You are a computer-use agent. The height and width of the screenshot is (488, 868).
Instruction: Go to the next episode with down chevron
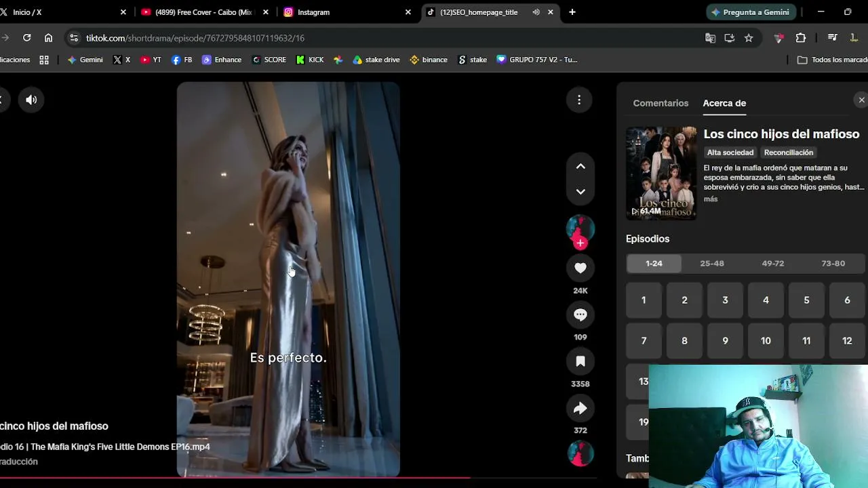point(580,192)
